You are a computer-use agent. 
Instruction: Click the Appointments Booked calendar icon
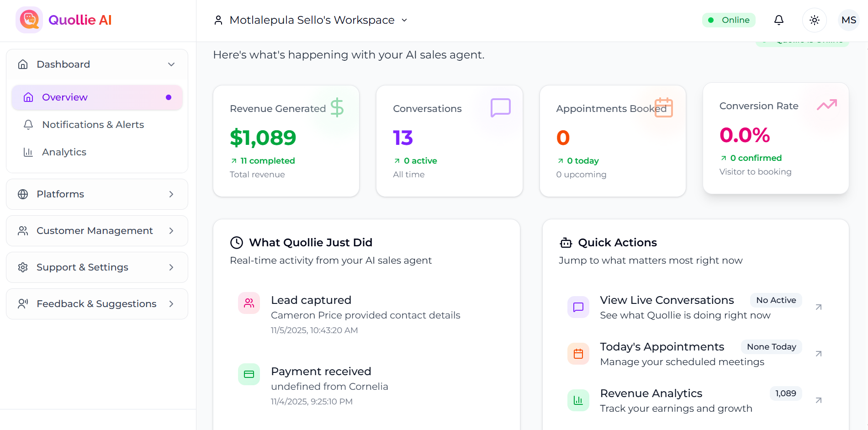click(x=664, y=108)
